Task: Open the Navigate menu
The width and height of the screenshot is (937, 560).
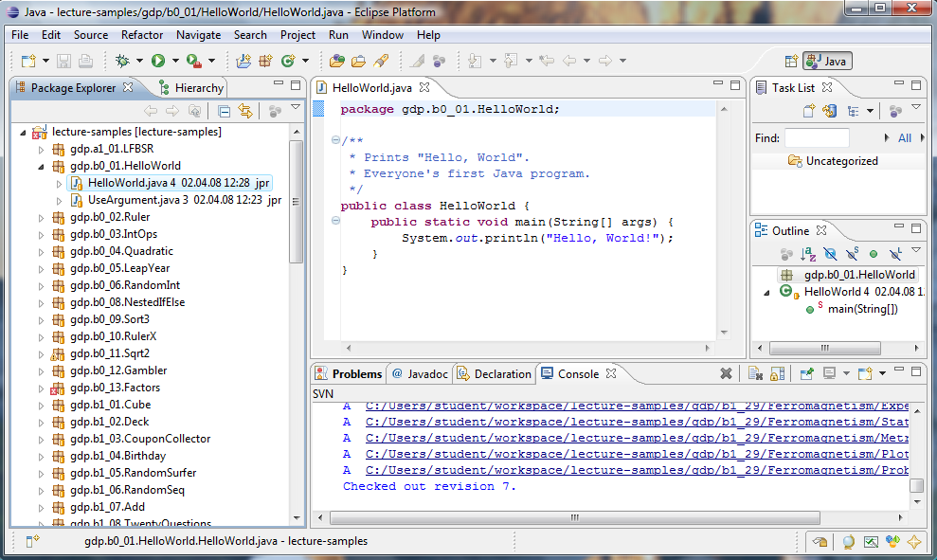Action: click(198, 35)
